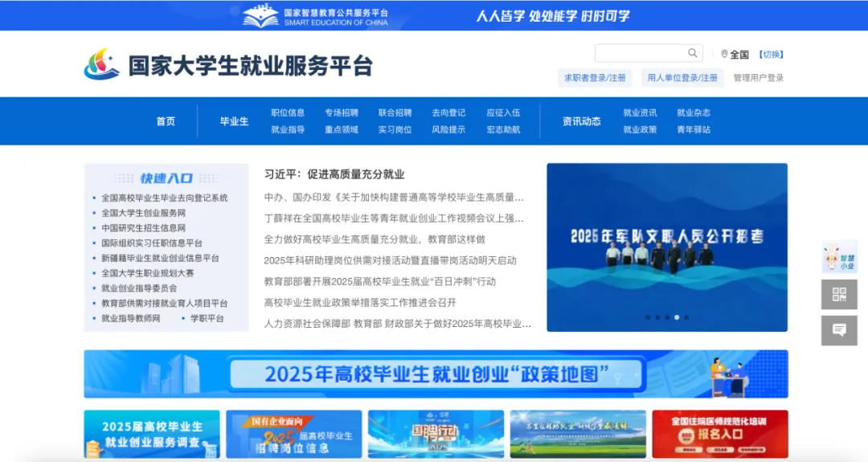The height and width of the screenshot is (462, 868).
Task: Open news 全力做好高校毕业生高质量充分就业
Action: [x=375, y=239]
